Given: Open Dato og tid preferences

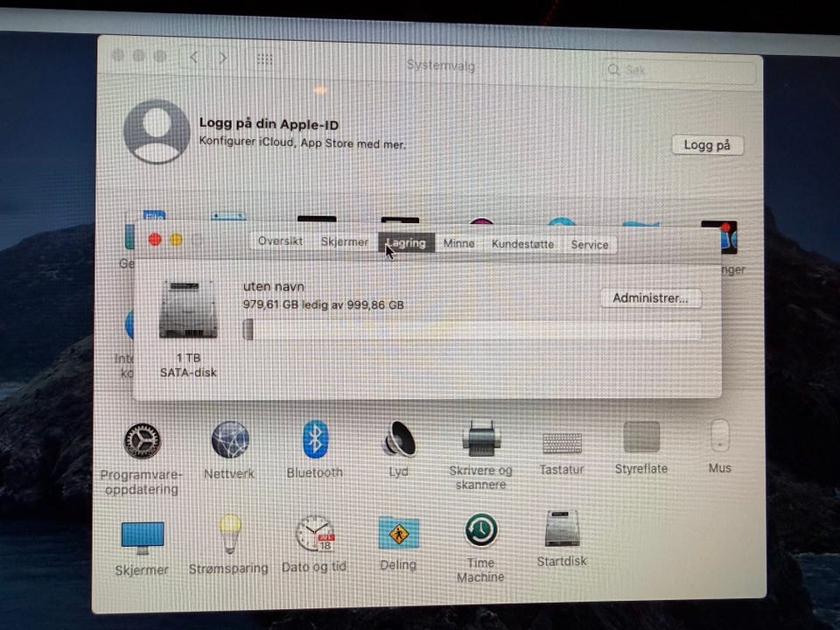Looking at the screenshot, I should click(315, 533).
